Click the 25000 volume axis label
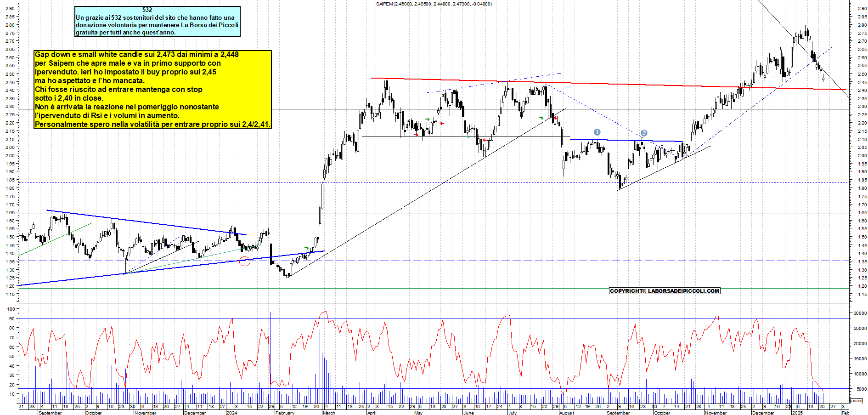Viewport: 868px width, 415px height. [x=860, y=328]
